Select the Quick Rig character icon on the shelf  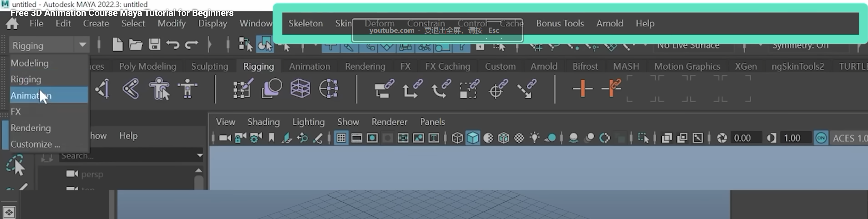click(x=159, y=89)
